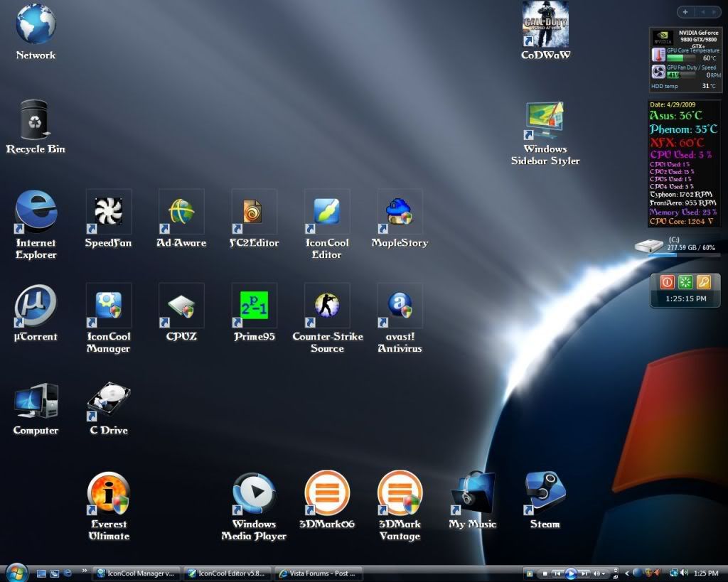The image size is (728, 582).
Task: Stop playback on the taskbar media player
Action: [x=545, y=573]
